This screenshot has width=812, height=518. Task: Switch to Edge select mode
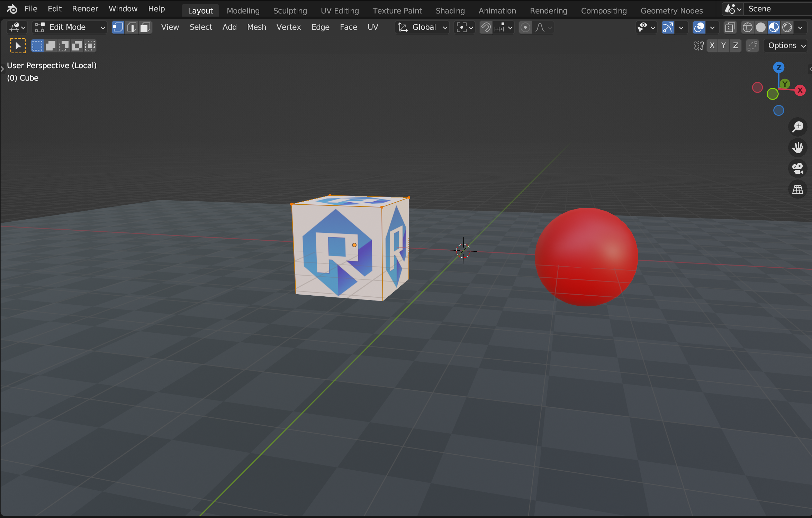click(x=132, y=27)
